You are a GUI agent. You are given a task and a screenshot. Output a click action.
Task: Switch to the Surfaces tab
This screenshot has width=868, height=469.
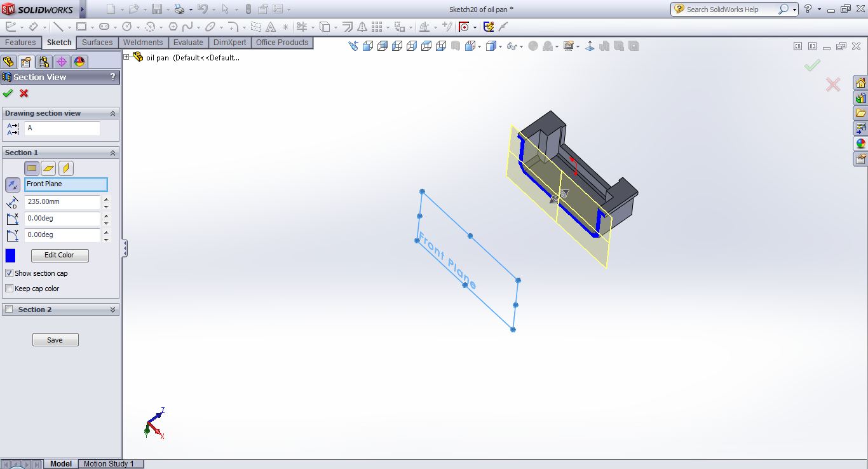[97, 43]
